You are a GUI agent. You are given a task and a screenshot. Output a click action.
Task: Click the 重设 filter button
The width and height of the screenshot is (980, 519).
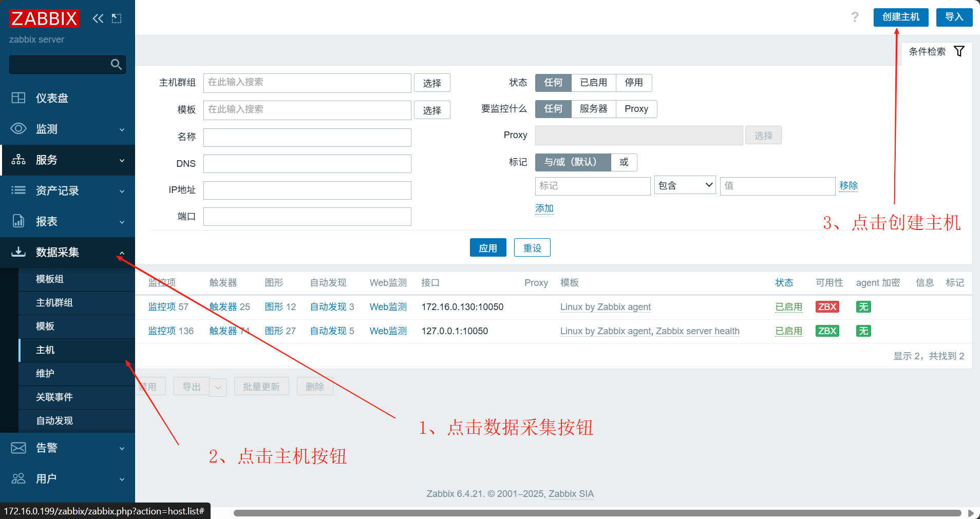click(x=532, y=247)
